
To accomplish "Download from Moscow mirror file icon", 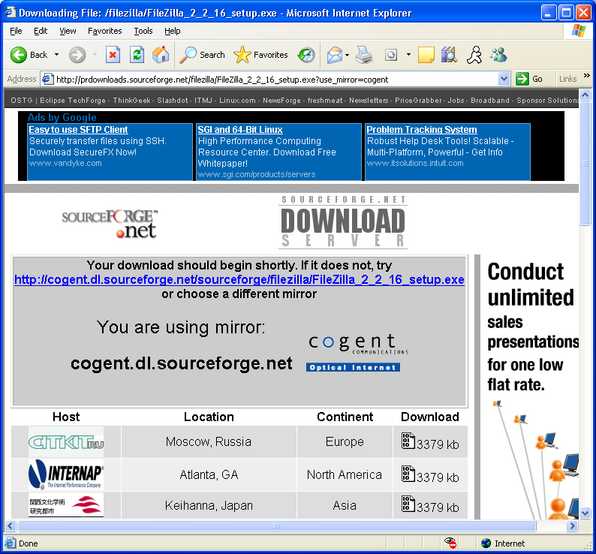I will tap(408, 441).
